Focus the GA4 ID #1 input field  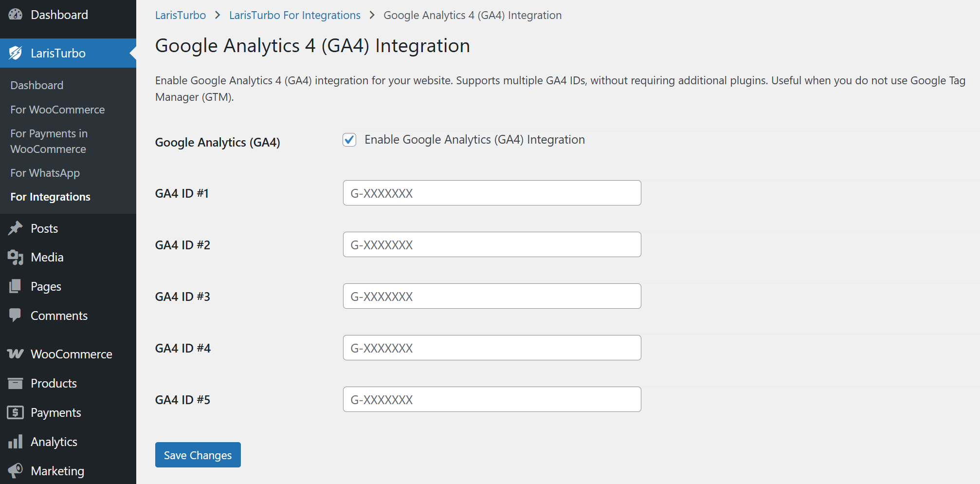point(491,193)
